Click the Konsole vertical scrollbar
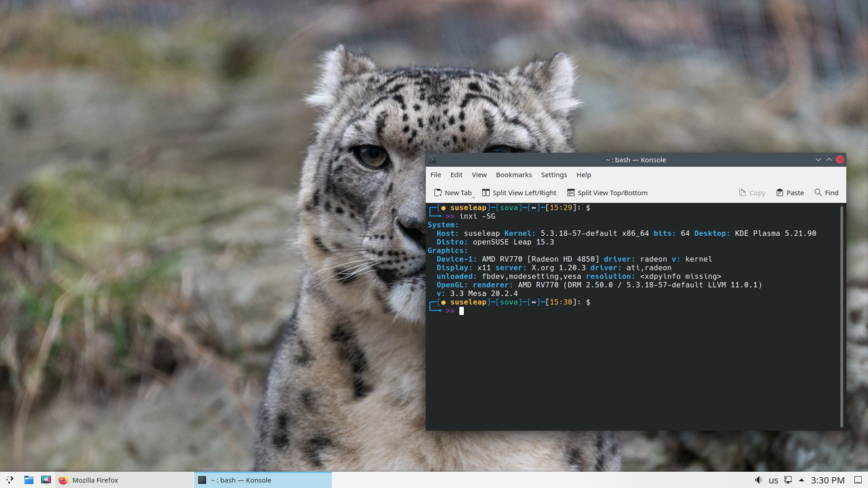868x488 pixels. coord(842,317)
